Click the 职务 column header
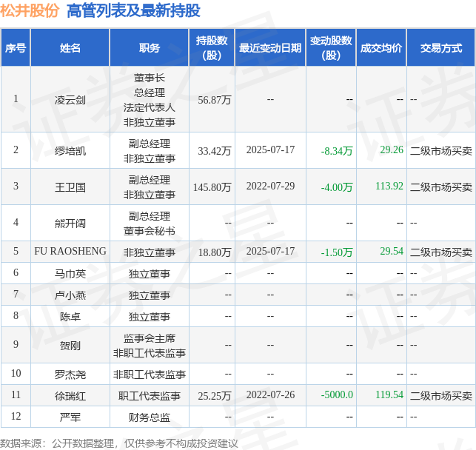This screenshot has width=476, height=450. click(150, 47)
